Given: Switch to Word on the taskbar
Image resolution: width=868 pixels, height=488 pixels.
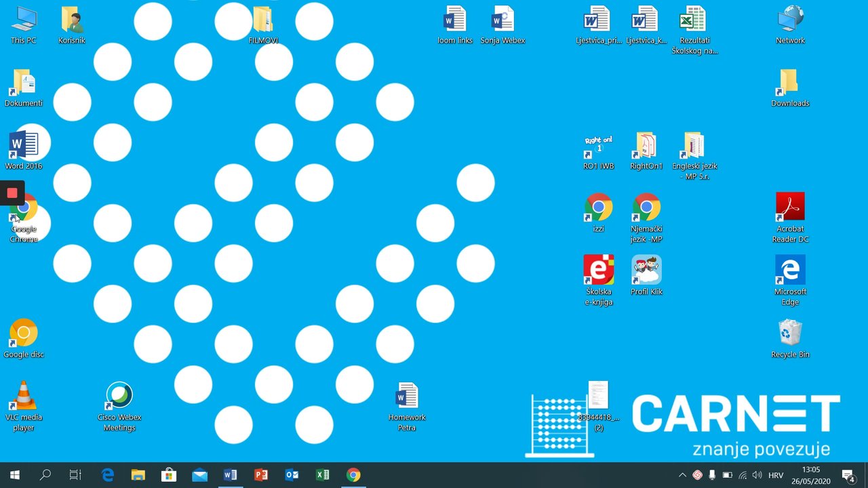Looking at the screenshot, I should point(231,475).
